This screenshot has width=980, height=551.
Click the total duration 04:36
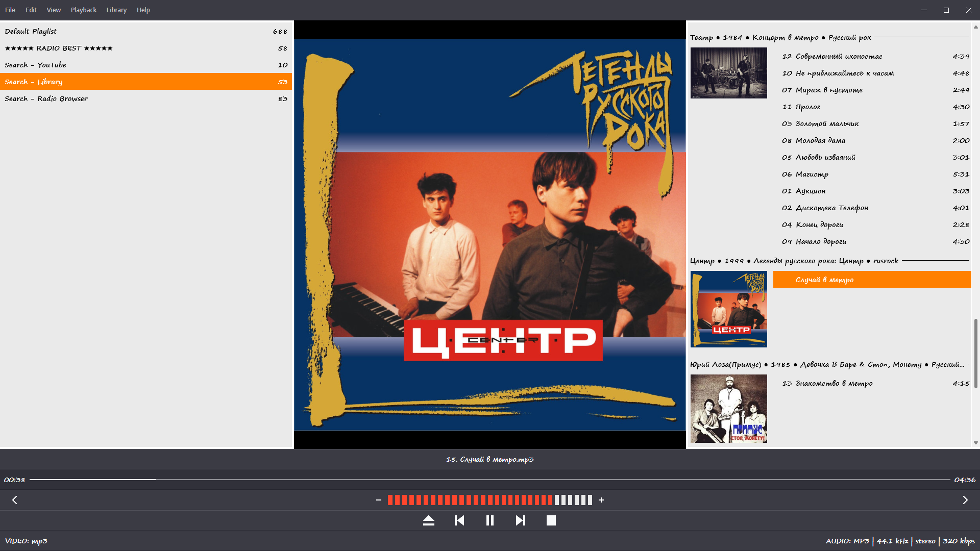click(x=965, y=480)
